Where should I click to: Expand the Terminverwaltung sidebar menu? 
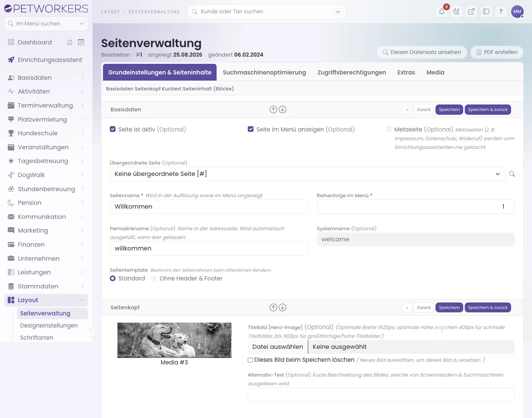tap(46, 105)
